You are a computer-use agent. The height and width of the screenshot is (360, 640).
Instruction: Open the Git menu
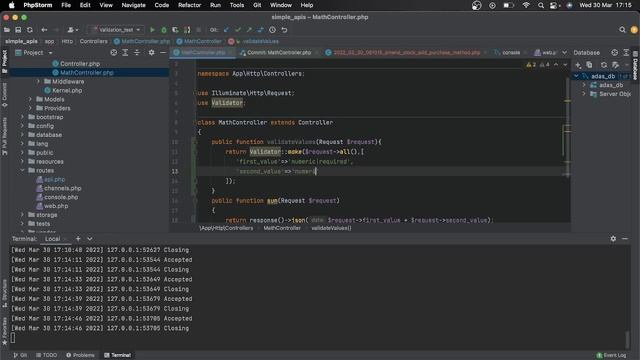[257, 5]
